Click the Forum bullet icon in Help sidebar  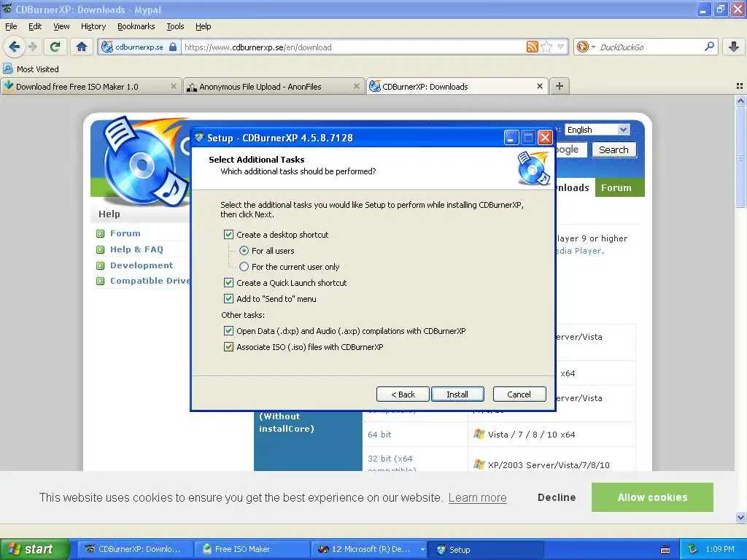(100, 233)
